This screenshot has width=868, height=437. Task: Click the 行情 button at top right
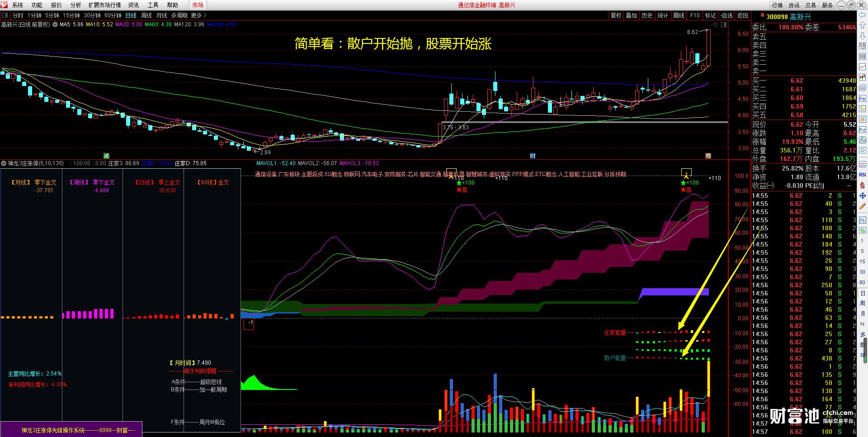pos(778,5)
